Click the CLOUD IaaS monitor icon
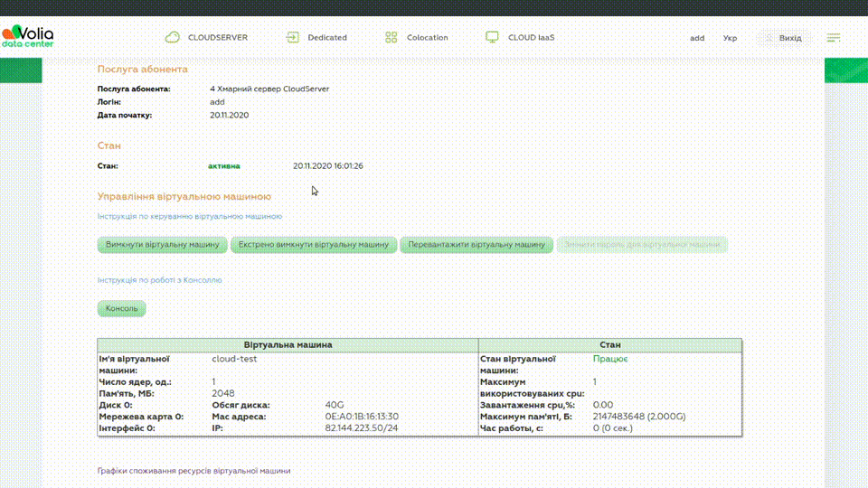 click(492, 38)
